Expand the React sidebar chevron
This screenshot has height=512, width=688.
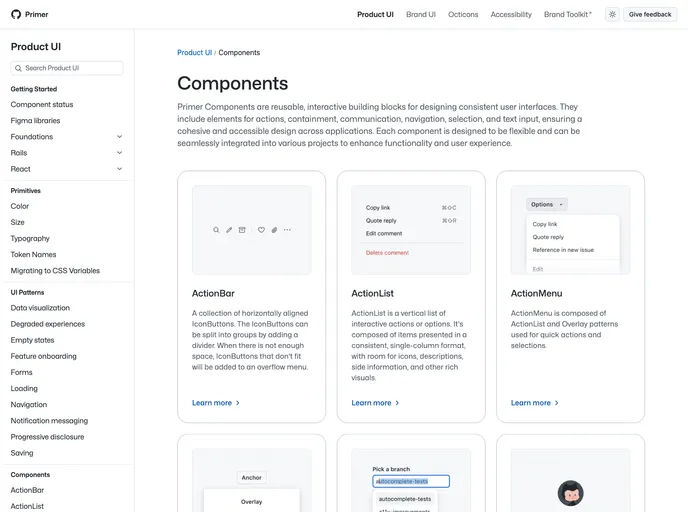(x=119, y=169)
